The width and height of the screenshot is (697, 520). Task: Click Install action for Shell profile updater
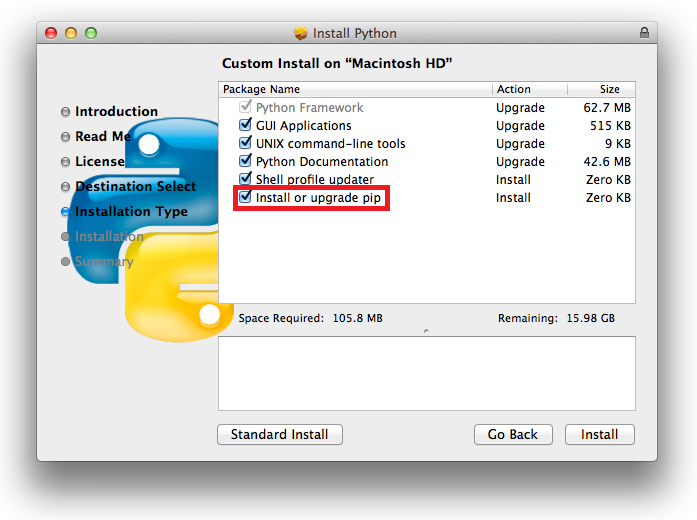(513, 180)
